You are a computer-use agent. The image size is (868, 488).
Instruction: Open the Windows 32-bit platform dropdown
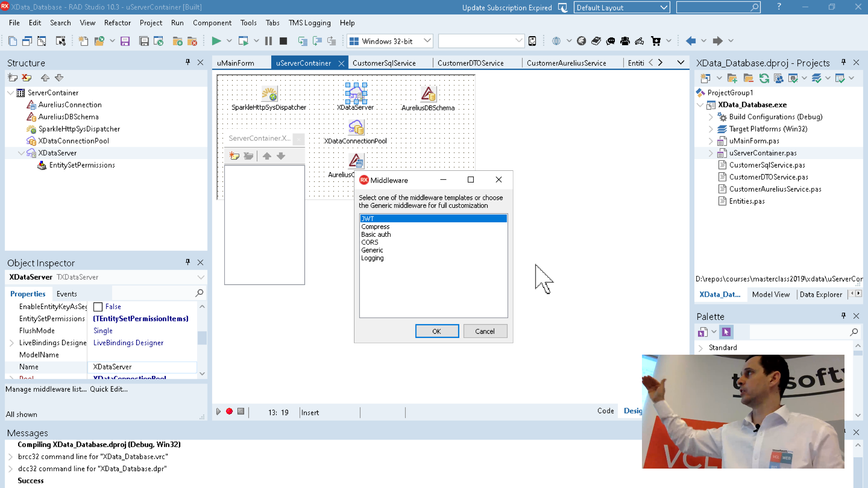point(427,41)
